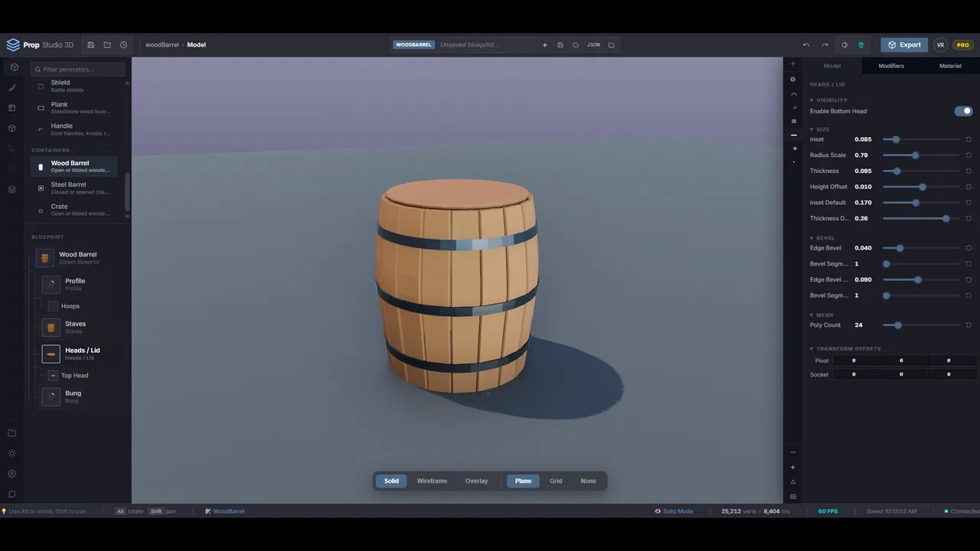This screenshot has width=980, height=551.
Task: Click the Filter generators search field
Action: pos(78,69)
